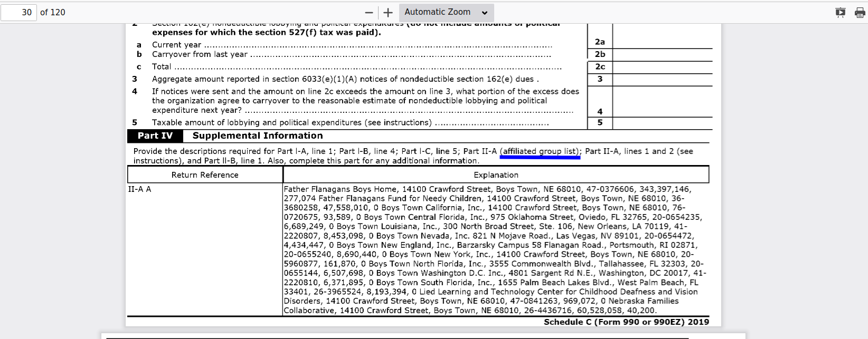Click the 'Supplemental Information' heading

[258, 136]
